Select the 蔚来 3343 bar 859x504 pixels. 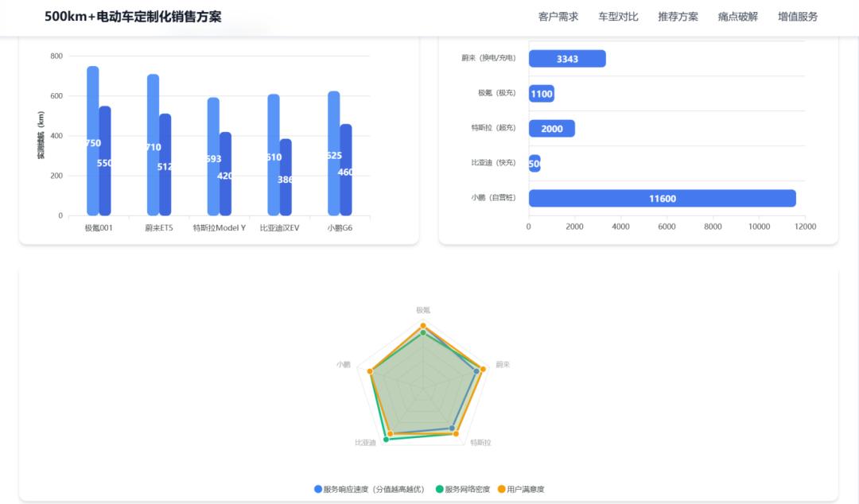567,59
